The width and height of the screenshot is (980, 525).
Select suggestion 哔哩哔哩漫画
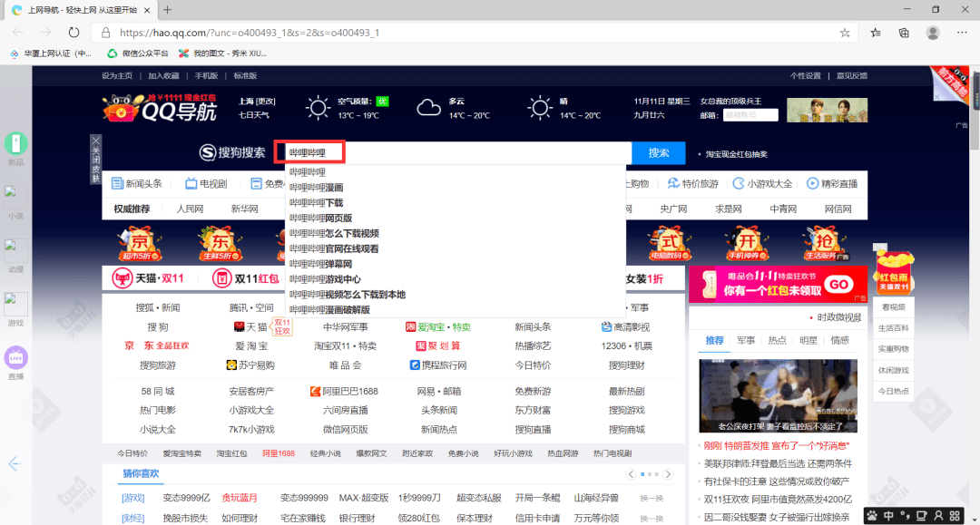pyautogui.click(x=317, y=188)
